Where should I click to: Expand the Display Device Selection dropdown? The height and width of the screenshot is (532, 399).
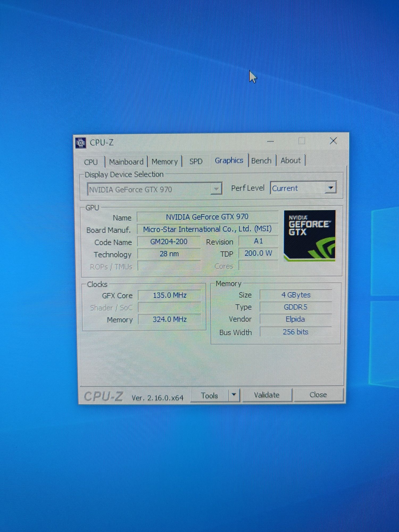[155, 189]
